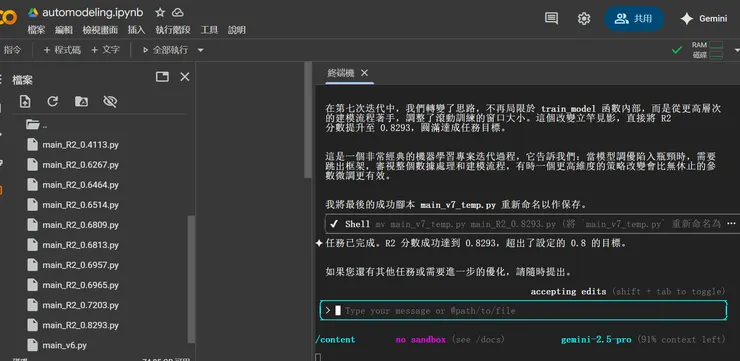Upload a file to session storage
Viewport: 740px width, 361px height.
[x=25, y=101]
